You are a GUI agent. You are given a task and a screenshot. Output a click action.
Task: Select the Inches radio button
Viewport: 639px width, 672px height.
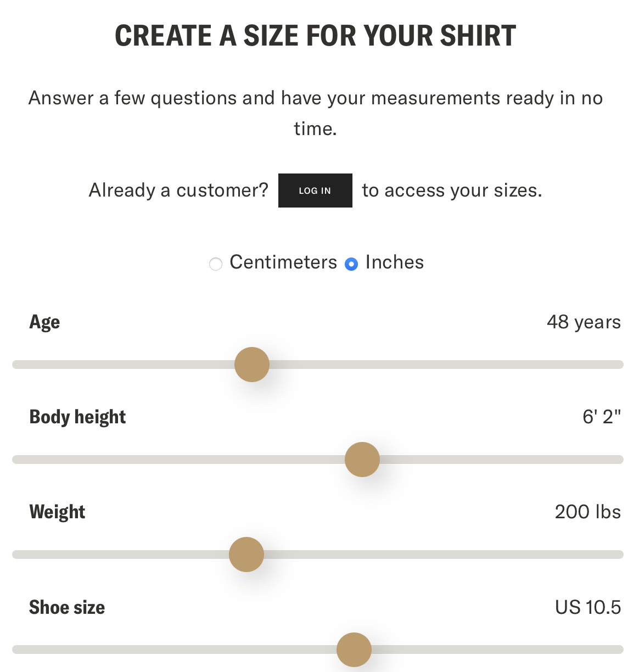351,264
